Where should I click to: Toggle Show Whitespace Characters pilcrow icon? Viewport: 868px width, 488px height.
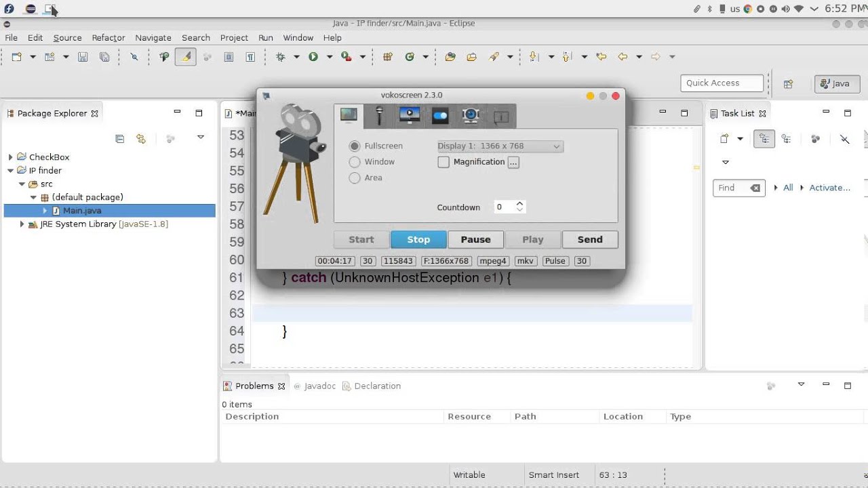[250, 57]
